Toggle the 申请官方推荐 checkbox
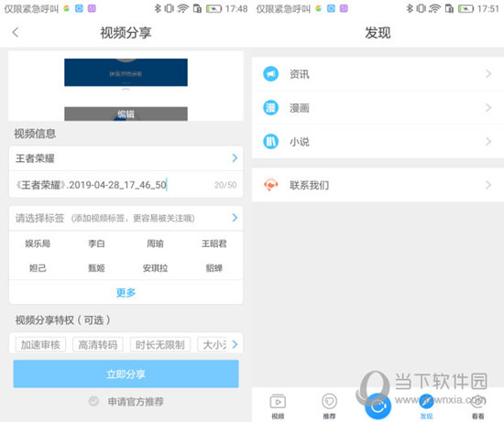 pyautogui.click(x=93, y=402)
